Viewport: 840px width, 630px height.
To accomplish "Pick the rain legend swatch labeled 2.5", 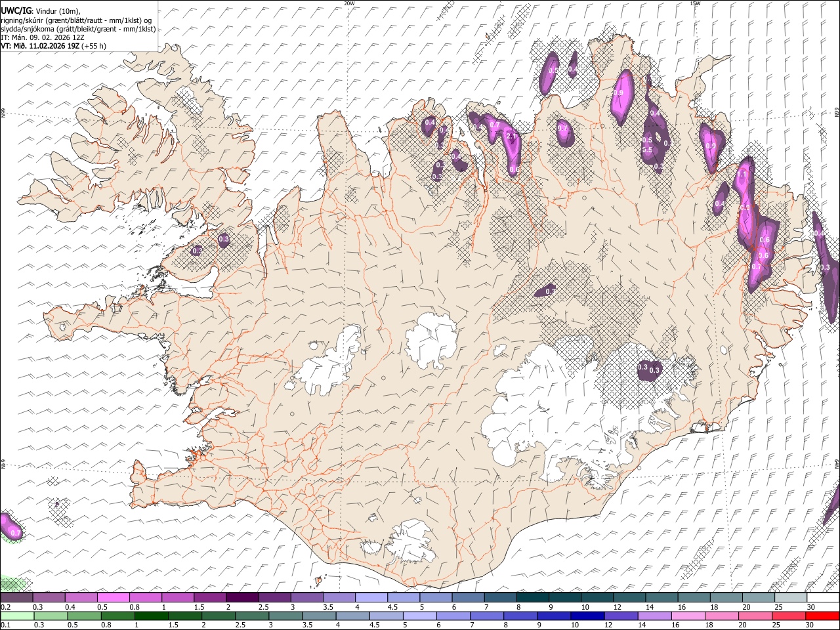I will [x=252, y=616].
